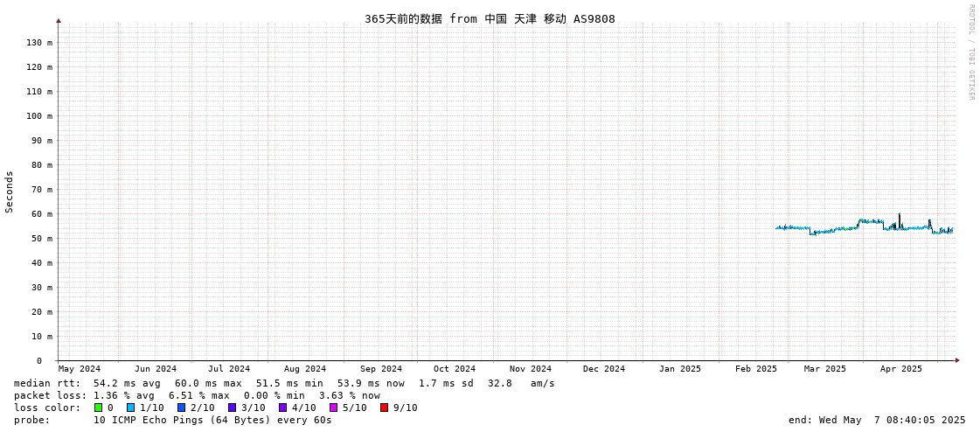This screenshot has width=980, height=432.
Task: Click the '50 m' y-axis tick label
Action: pos(42,238)
